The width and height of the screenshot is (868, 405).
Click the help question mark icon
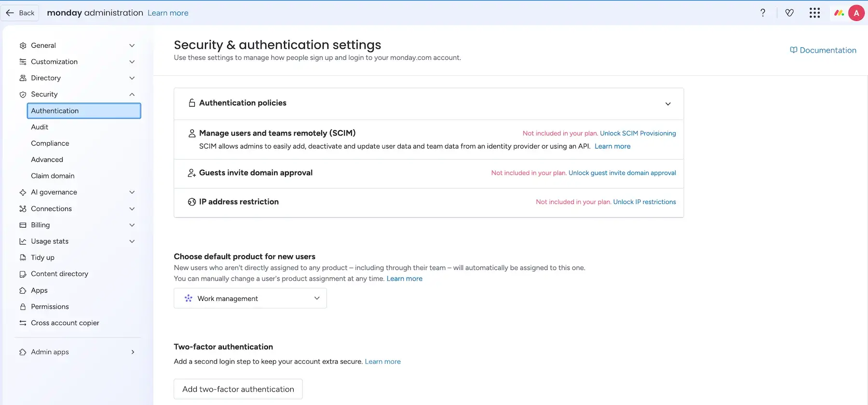pos(763,13)
